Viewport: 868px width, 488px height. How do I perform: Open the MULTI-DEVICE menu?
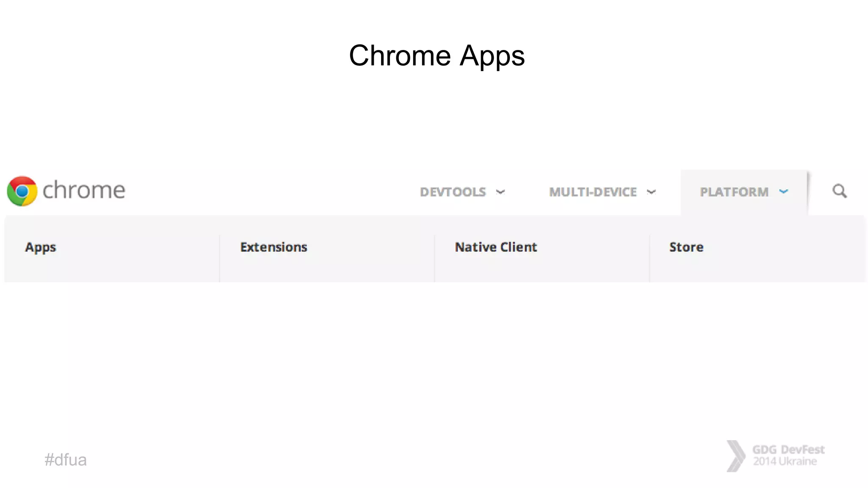[x=593, y=192]
